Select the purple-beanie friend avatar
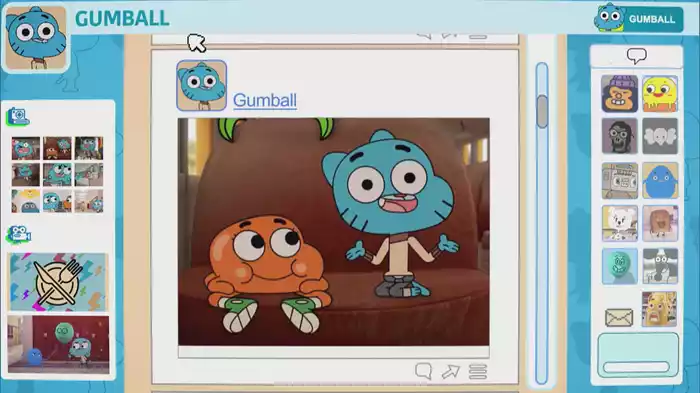The image size is (700, 393). click(620, 94)
